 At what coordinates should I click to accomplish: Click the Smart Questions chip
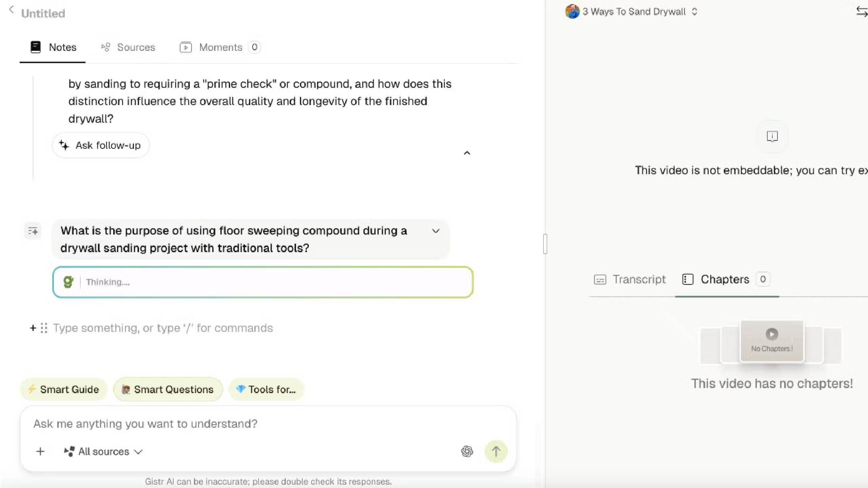tap(168, 389)
